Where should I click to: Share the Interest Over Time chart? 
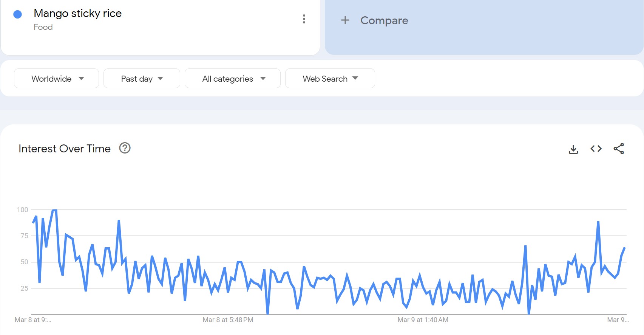[619, 149]
